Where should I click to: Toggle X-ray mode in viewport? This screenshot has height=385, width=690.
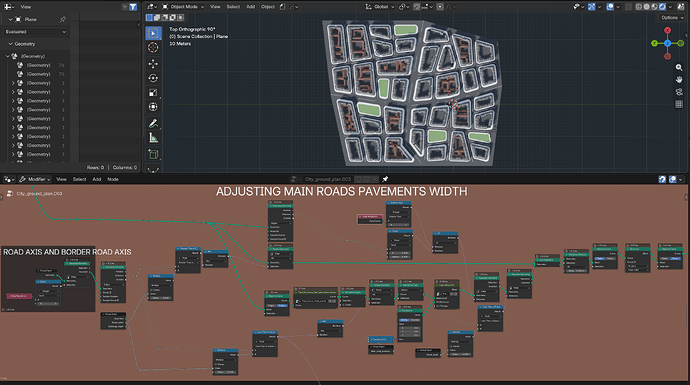pyautogui.click(x=628, y=7)
